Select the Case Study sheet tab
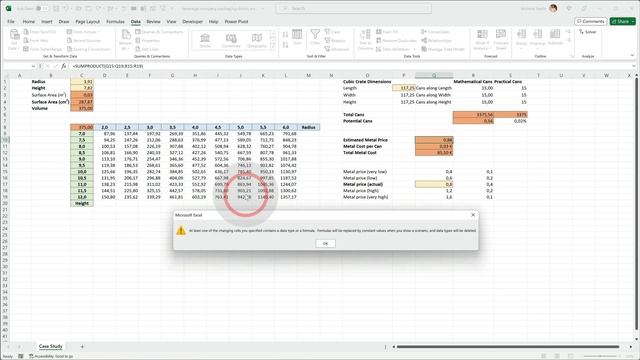Screen dimensions: 640x360 [x=51, y=346]
